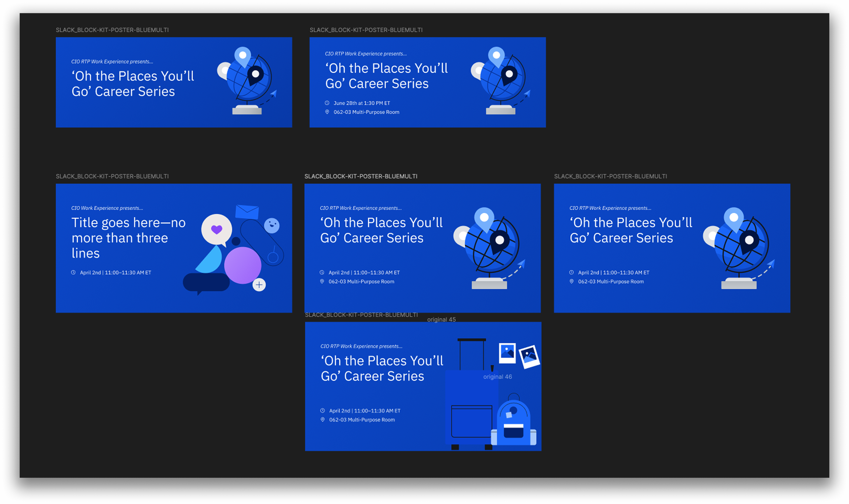Viewport: 849px width, 504px height.
Task: Click the clock icon beside June 28th date
Action: click(327, 103)
